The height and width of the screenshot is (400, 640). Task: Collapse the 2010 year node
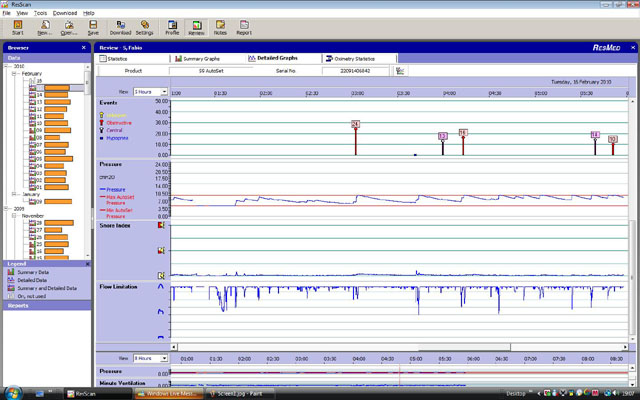click(x=6, y=66)
